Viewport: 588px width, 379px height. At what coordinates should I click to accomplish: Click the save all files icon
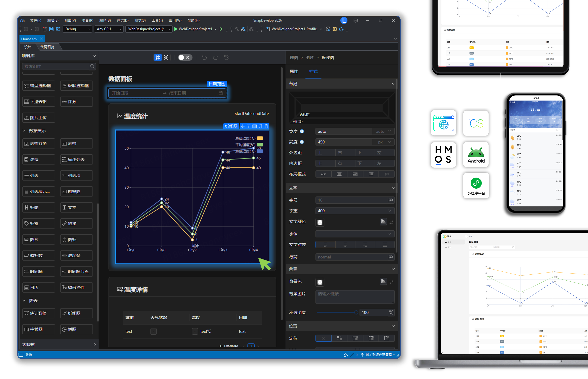[x=58, y=29]
